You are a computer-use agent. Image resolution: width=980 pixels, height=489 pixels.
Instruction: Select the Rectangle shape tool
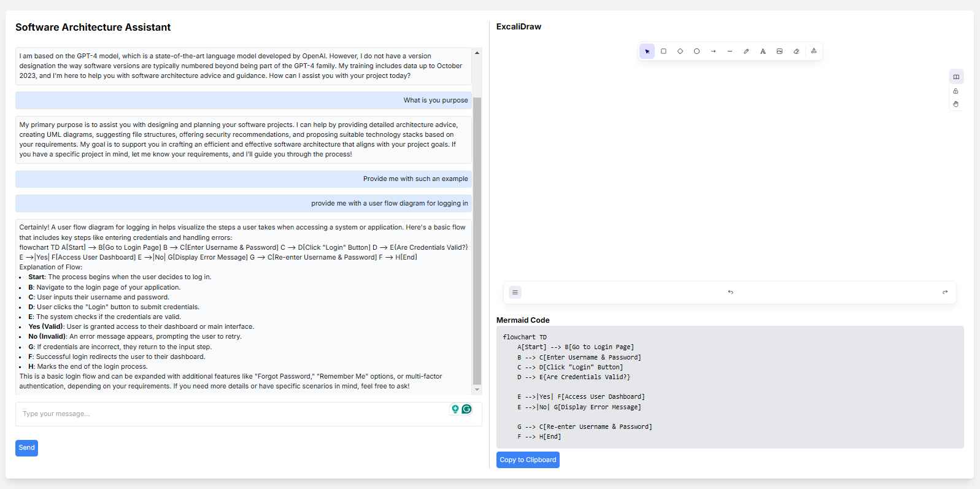663,52
